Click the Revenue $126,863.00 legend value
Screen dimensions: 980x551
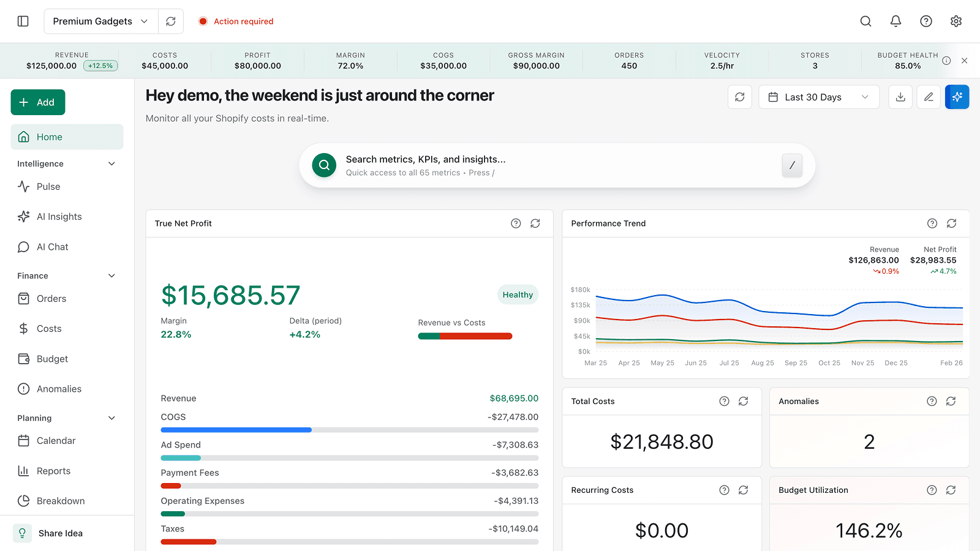(x=873, y=260)
